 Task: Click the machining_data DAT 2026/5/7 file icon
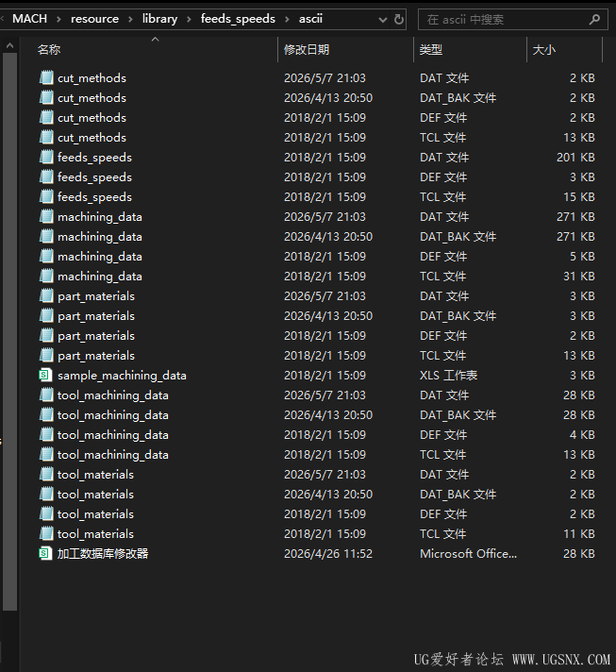coord(46,216)
